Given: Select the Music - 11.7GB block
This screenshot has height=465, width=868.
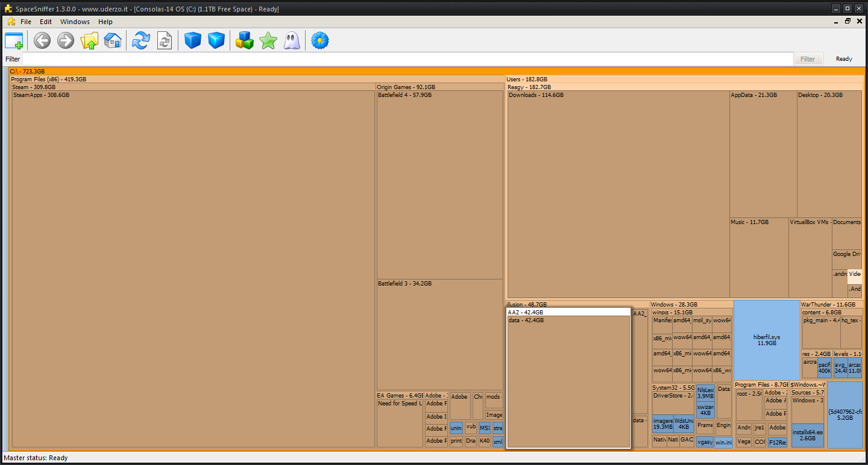Looking at the screenshot, I should coord(759,258).
